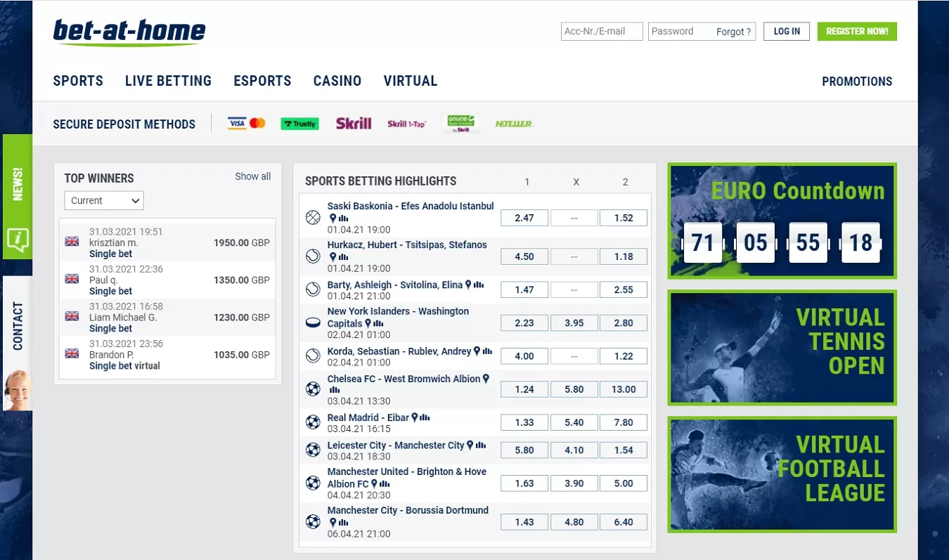Open the Live Betting menu

pos(168,81)
